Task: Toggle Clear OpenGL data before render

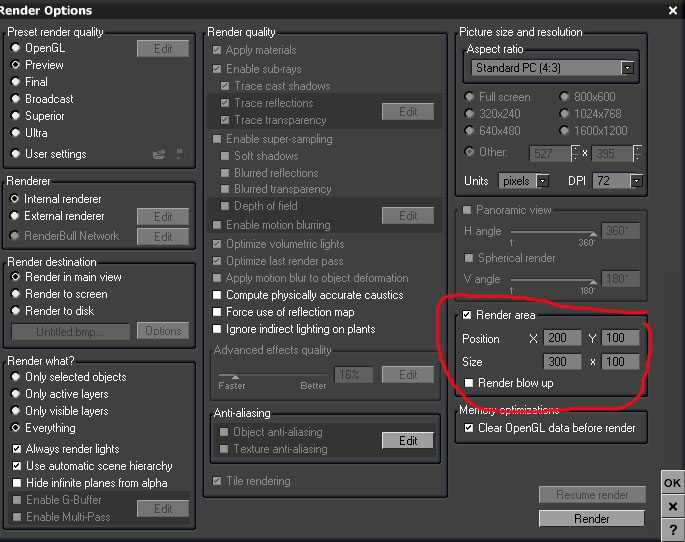Action: [468, 428]
